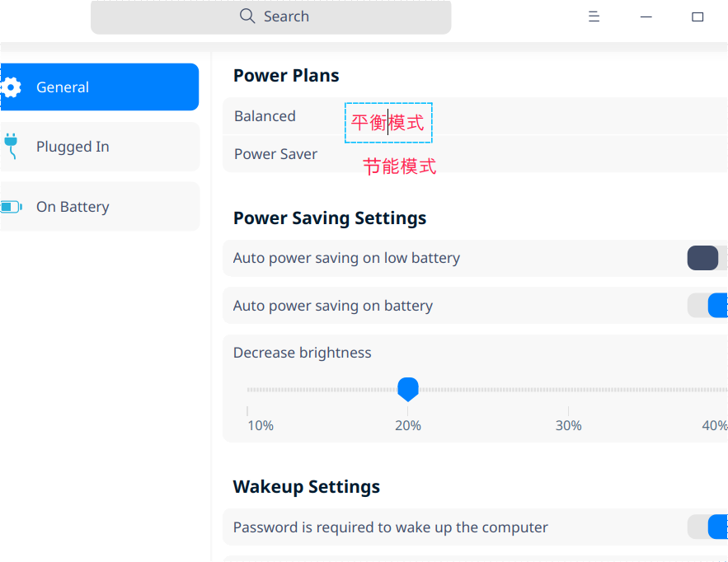Toggle auto power saving on low battery
The height and width of the screenshot is (562, 728).
pyautogui.click(x=707, y=258)
